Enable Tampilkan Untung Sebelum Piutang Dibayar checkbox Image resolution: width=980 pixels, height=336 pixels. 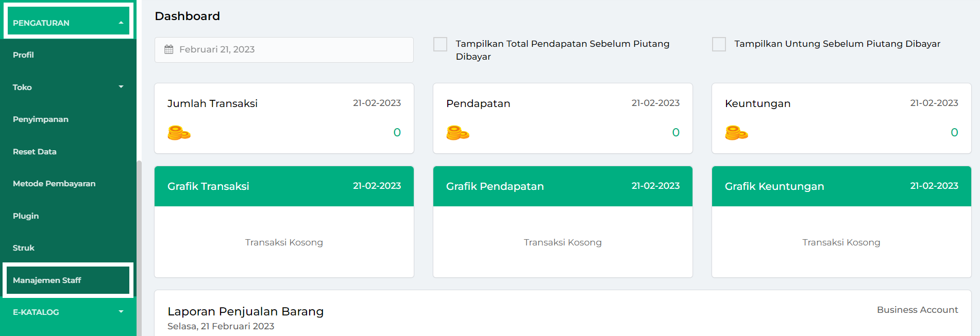point(719,44)
